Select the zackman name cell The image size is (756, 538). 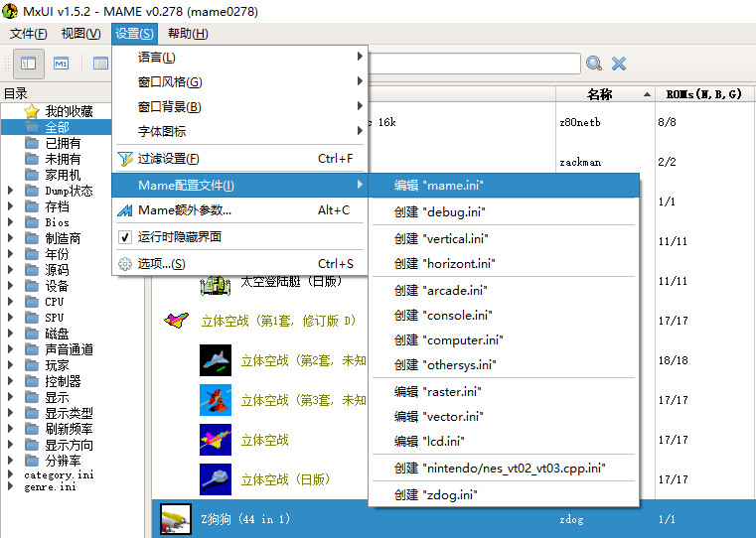[x=580, y=163]
